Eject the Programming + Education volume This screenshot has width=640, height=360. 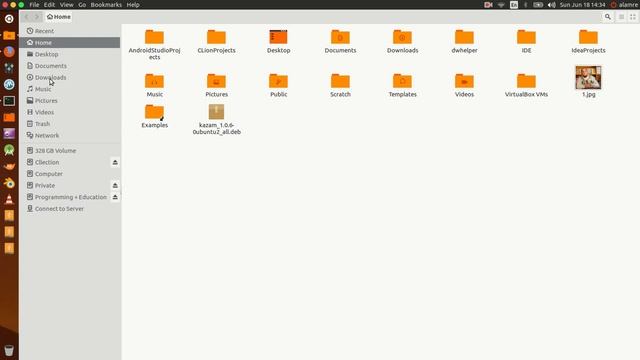tap(115, 197)
